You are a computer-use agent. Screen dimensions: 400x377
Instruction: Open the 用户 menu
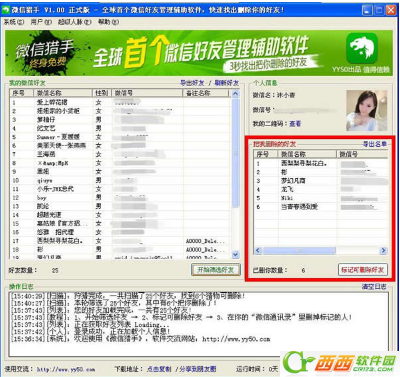point(41,22)
